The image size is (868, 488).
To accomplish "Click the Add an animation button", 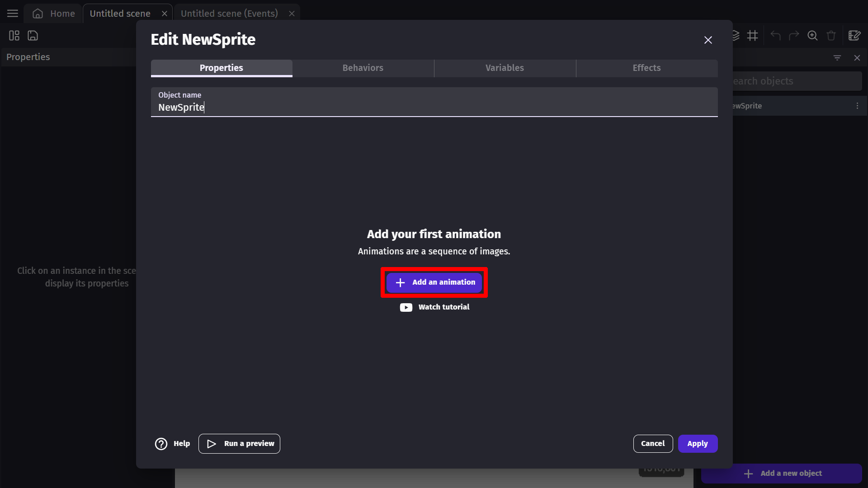I will pyautogui.click(x=434, y=282).
